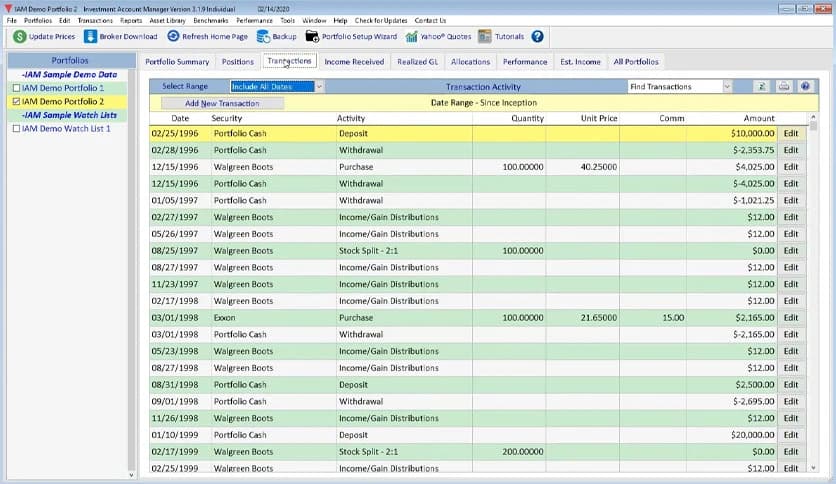Click the Refresh Home Page icon
This screenshot has width=836, height=484.
pyautogui.click(x=173, y=36)
